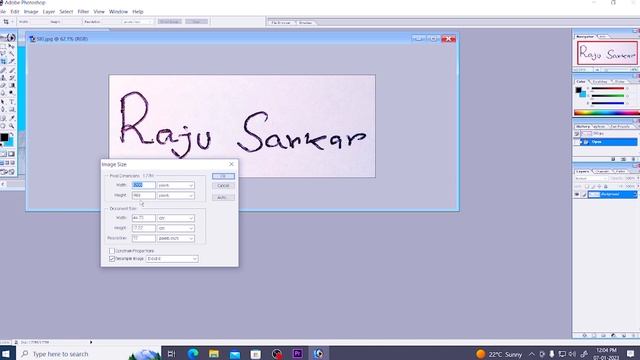Select the Zoom magnifier tool
Viewport: 640px width, 360px height.
[11, 125]
